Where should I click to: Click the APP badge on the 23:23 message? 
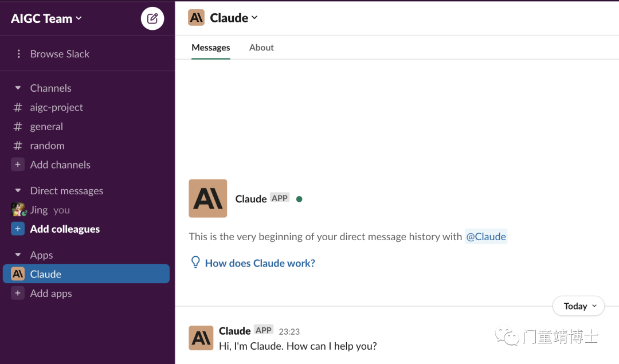point(263,330)
